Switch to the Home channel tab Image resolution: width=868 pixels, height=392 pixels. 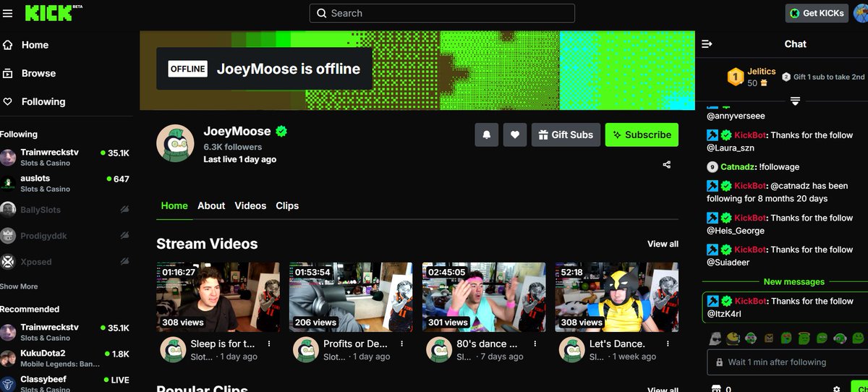[x=174, y=206]
